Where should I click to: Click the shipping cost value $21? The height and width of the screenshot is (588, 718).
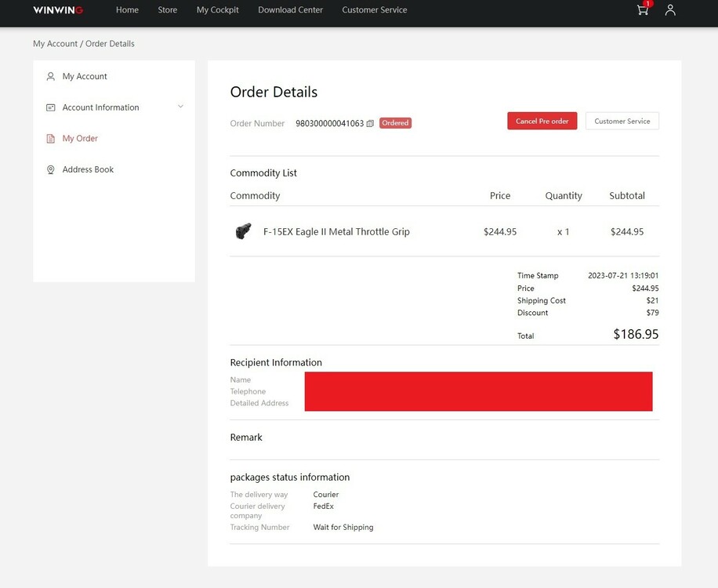pos(652,300)
